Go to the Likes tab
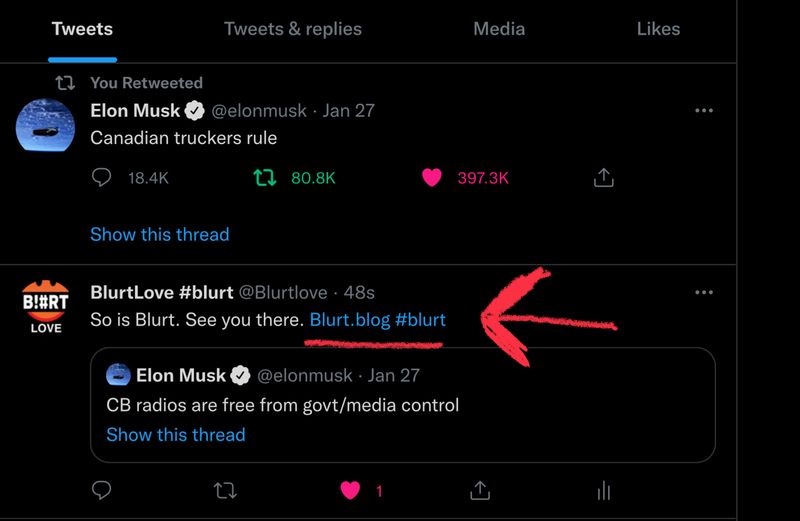Viewport: 800px width, 521px height. tap(658, 29)
